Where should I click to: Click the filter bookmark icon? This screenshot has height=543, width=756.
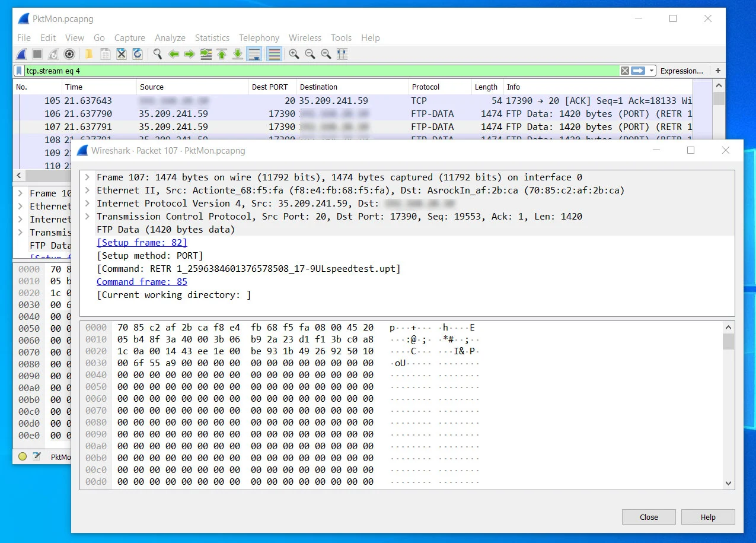[x=20, y=71]
